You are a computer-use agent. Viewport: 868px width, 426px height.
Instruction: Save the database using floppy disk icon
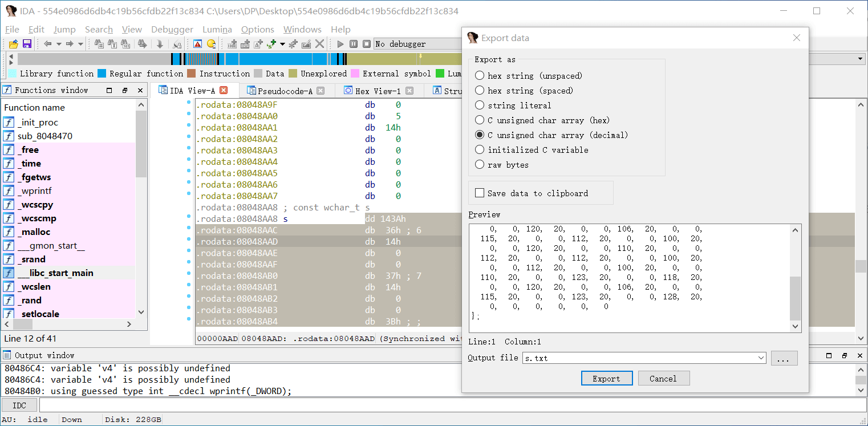point(27,44)
